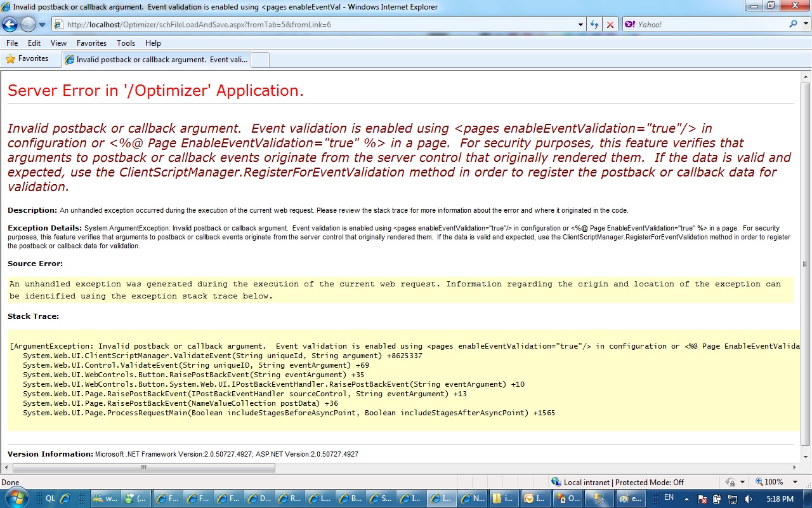Click the 'Exception Details:' label
The image size is (812, 508).
coord(45,228)
